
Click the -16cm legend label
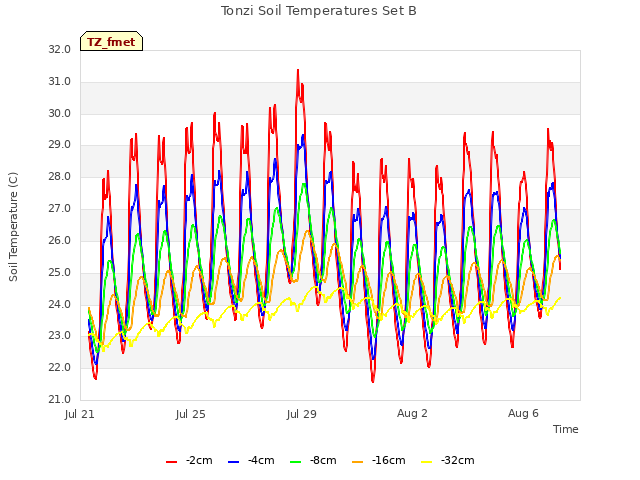click(389, 460)
